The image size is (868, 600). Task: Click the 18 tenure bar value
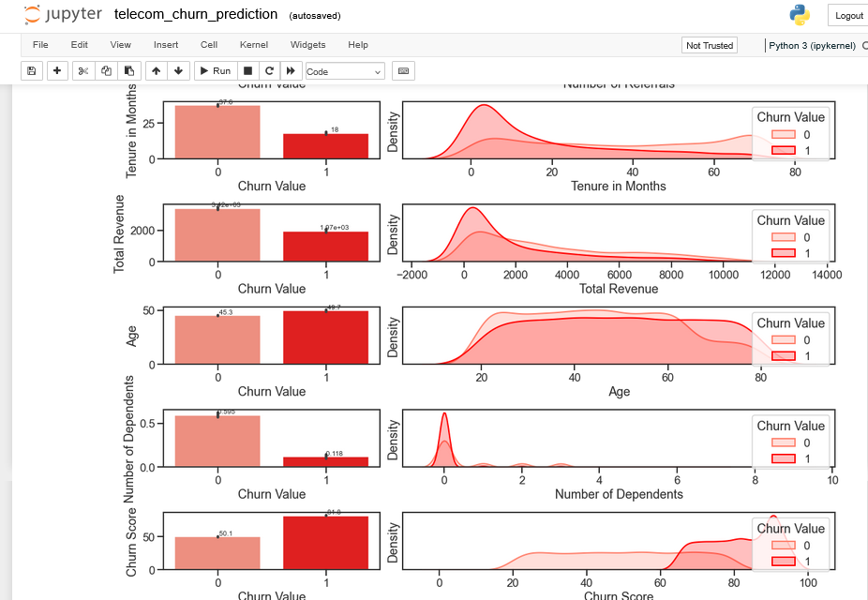coord(335,130)
